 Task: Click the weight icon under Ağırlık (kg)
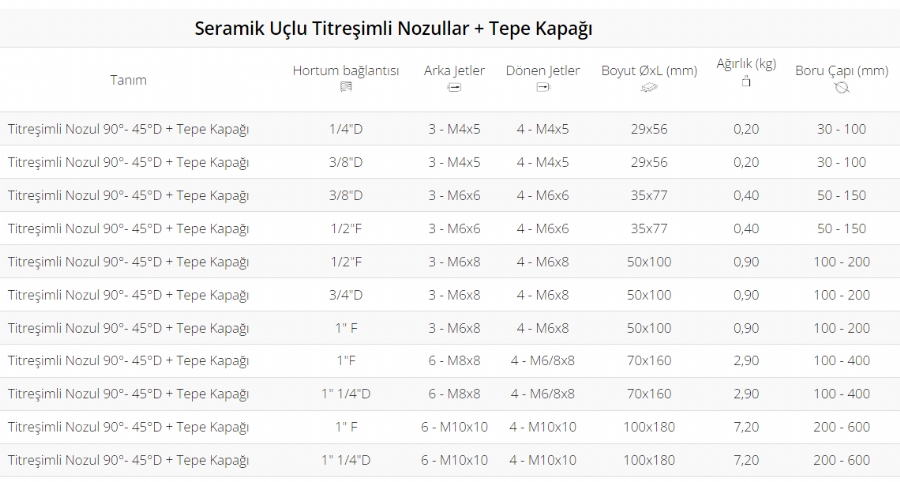tap(746, 81)
